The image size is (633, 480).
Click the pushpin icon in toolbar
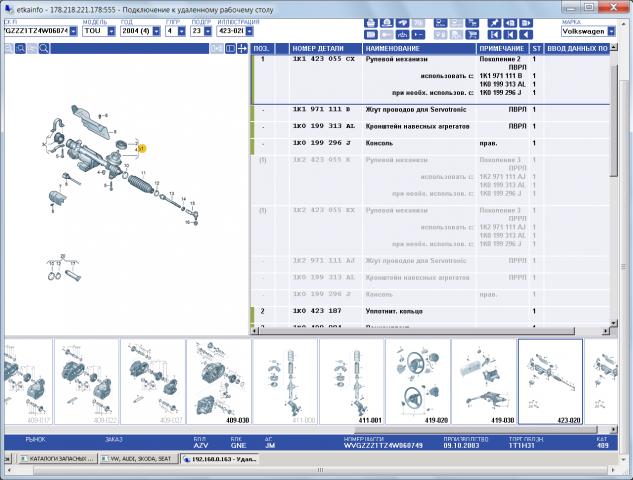coord(495,23)
